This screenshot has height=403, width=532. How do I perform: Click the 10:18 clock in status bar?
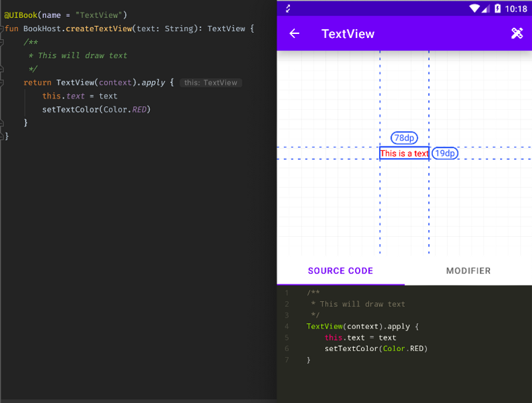point(516,9)
